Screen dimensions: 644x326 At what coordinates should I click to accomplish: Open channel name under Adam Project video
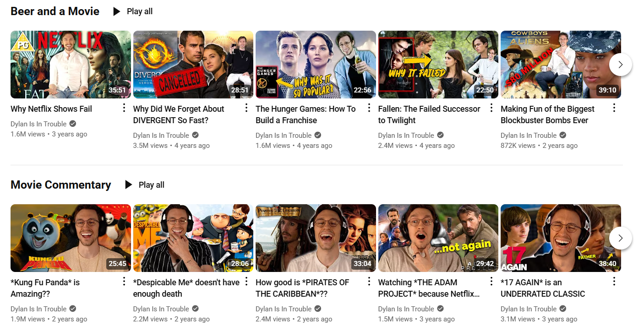click(x=406, y=309)
